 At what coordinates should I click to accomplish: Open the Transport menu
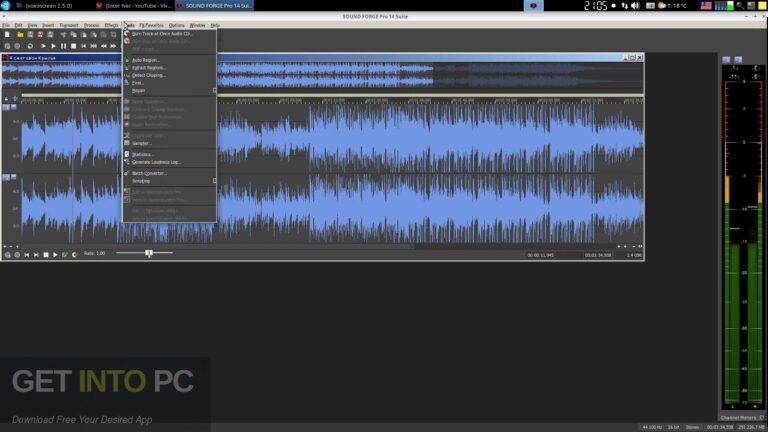pyautogui.click(x=69, y=25)
